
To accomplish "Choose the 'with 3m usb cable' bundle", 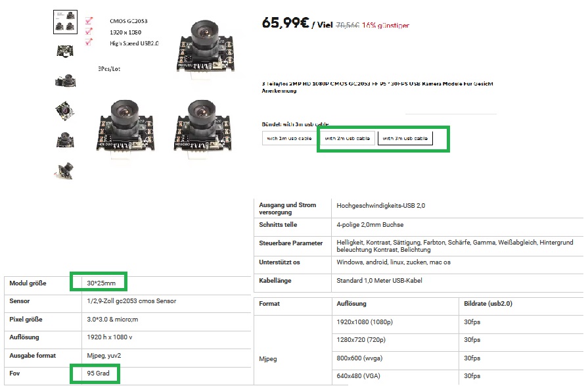I will (405, 138).
